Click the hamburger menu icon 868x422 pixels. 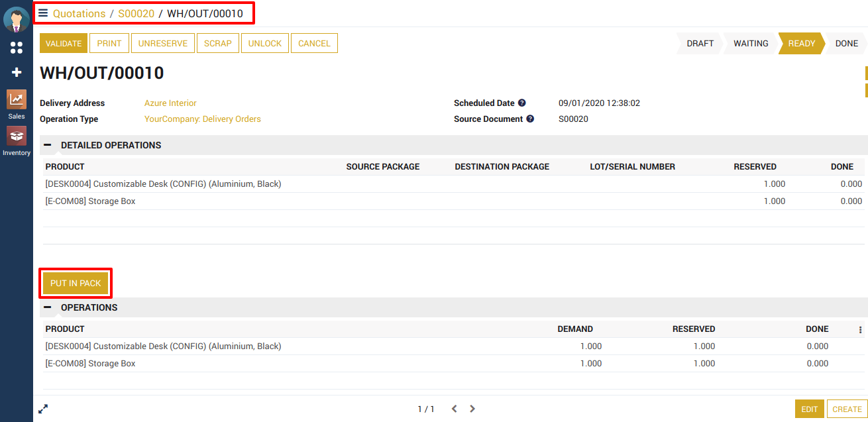[x=43, y=13]
